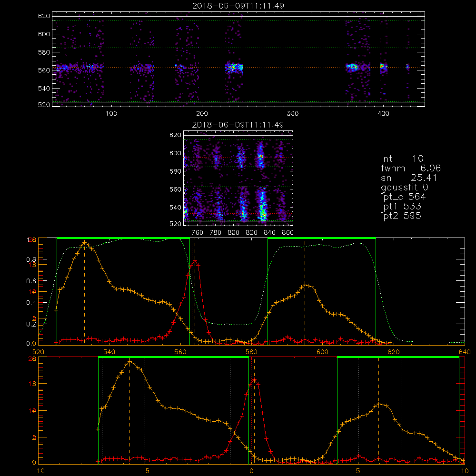The width and height of the screenshot is (476, 476).
Task: Click the 540 label on the profile plot x-axis
Action: tap(109, 352)
